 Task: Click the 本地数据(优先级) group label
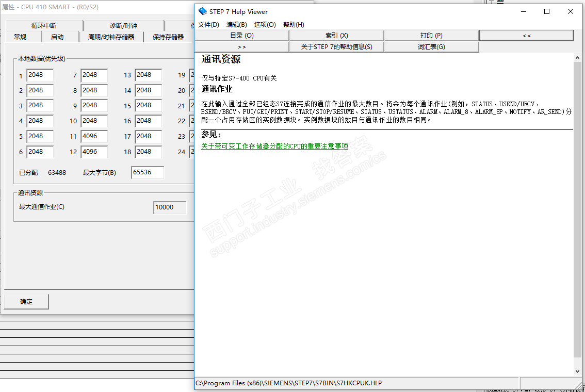coord(42,59)
